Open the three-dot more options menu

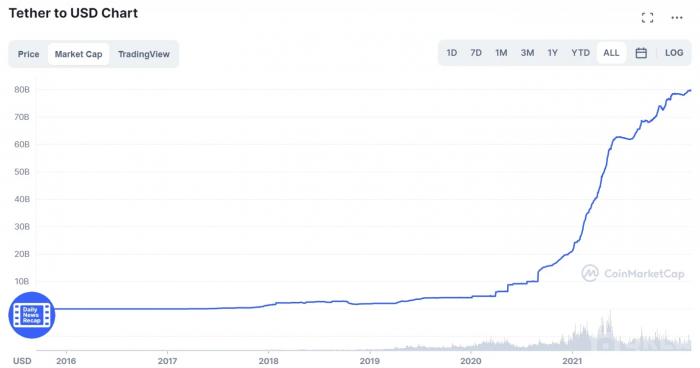pos(677,18)
